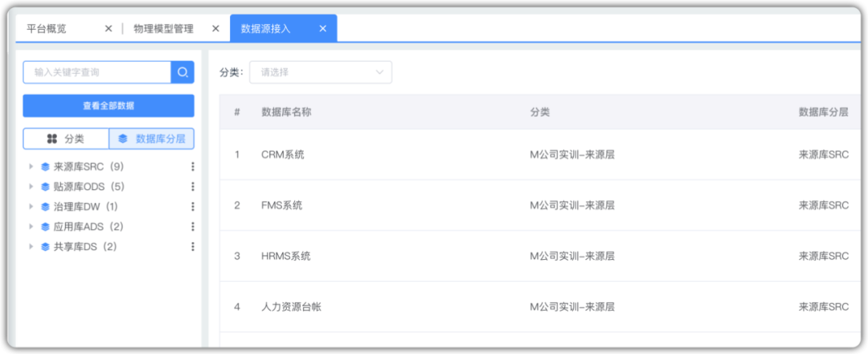Switch tree view to 分类 mode
The width and height of the screenshot is (868, 354).
click(x=66, y=138)
